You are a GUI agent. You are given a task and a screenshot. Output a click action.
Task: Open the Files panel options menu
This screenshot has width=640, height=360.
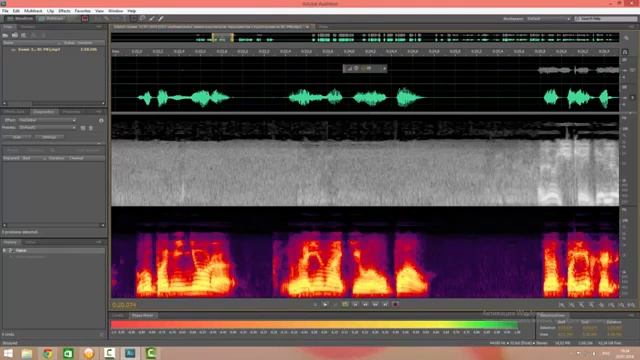click(99, 27)
